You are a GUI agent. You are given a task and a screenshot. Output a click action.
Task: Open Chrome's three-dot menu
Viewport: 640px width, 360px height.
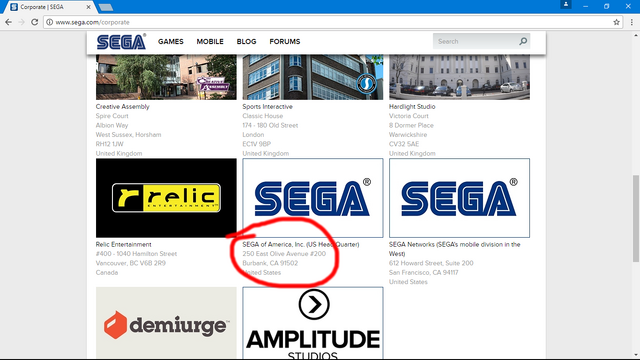[631, 22]
